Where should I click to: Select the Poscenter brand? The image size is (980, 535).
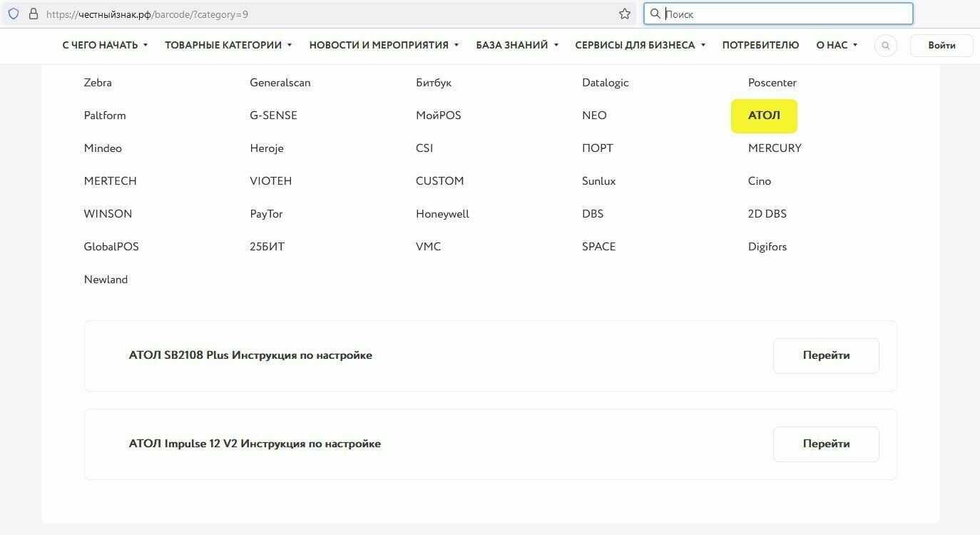coord(772,83)
